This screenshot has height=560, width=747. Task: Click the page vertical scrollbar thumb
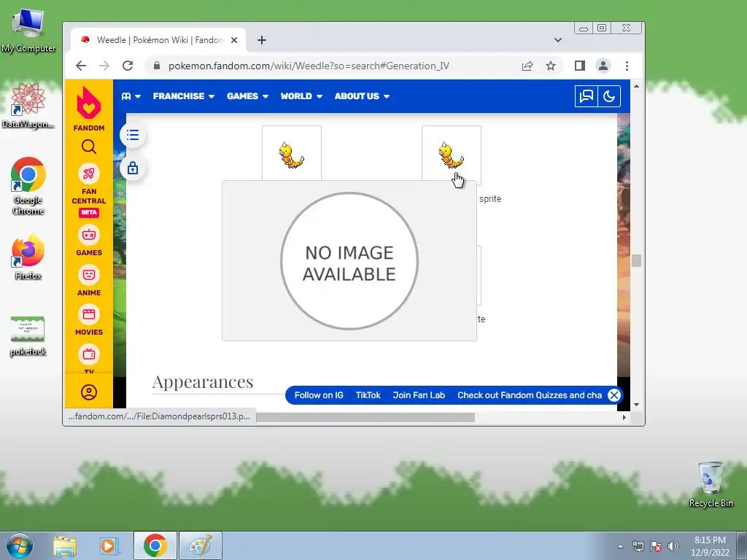click(x=636, y=261)
